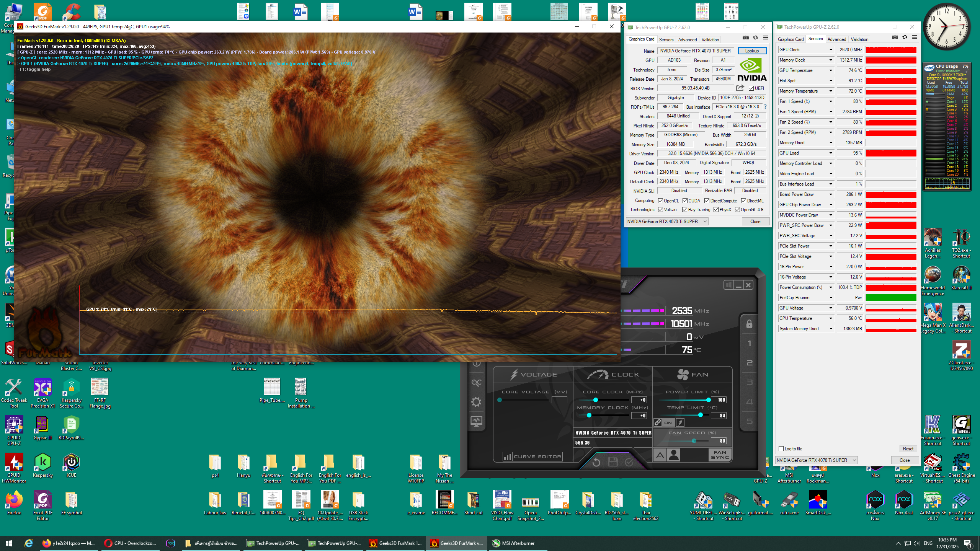Open hamburger menu in GPU-Z Sensors window
Image resolution: width=980 pixels, height=551 pixels.
(x=915, y=37)
